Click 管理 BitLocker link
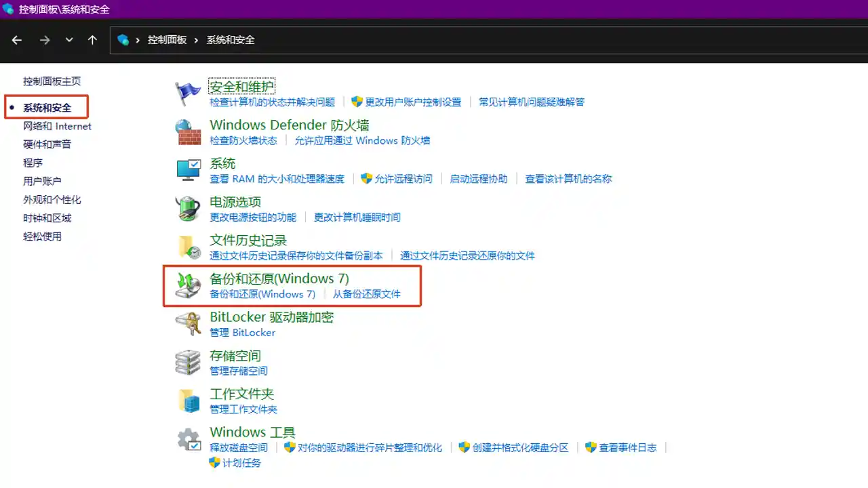This screenshot has width=868, height=488. pyautogui.click(x=243, y=333)
